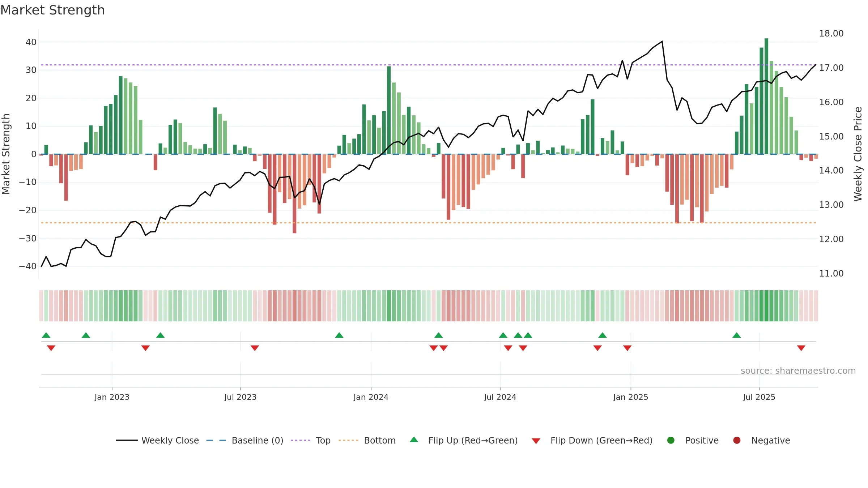Click the 11.00 price axis value
868x488 pixels.
(x=831, y=273)
